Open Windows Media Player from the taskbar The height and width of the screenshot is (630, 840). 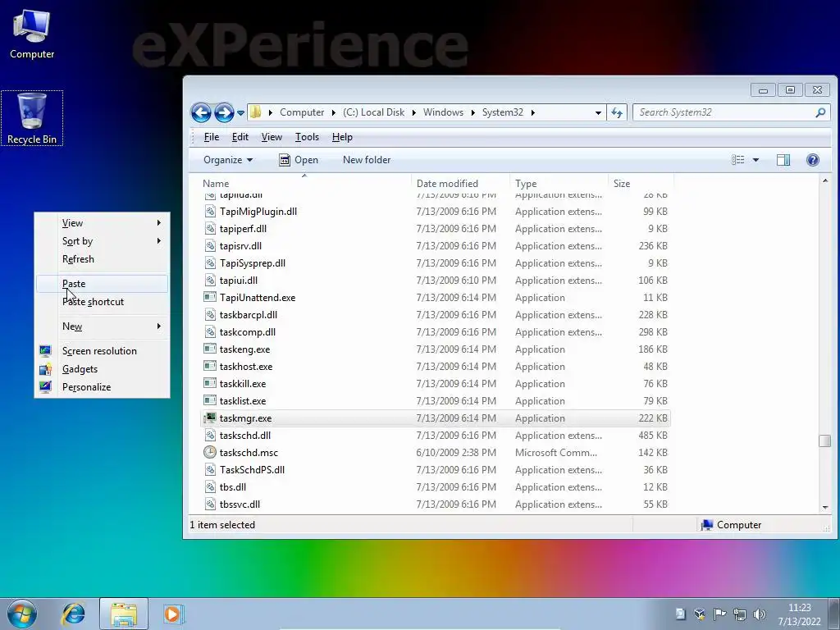point(172,614)
